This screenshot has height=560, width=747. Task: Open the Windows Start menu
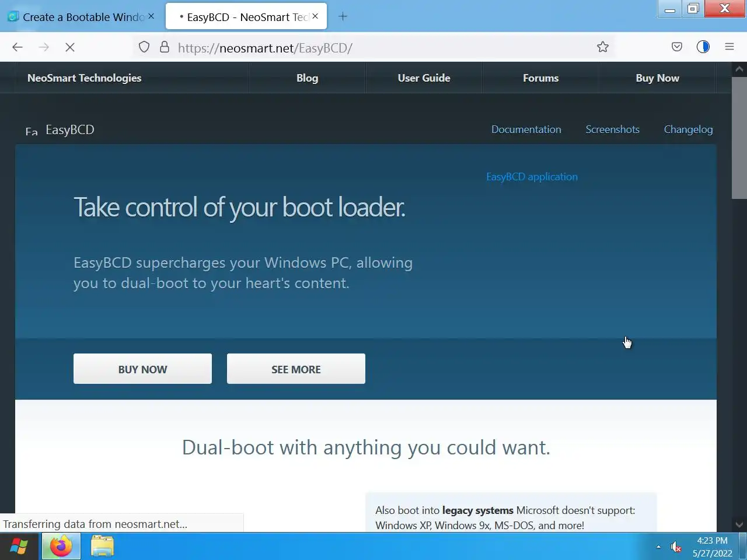pos(19,547)
